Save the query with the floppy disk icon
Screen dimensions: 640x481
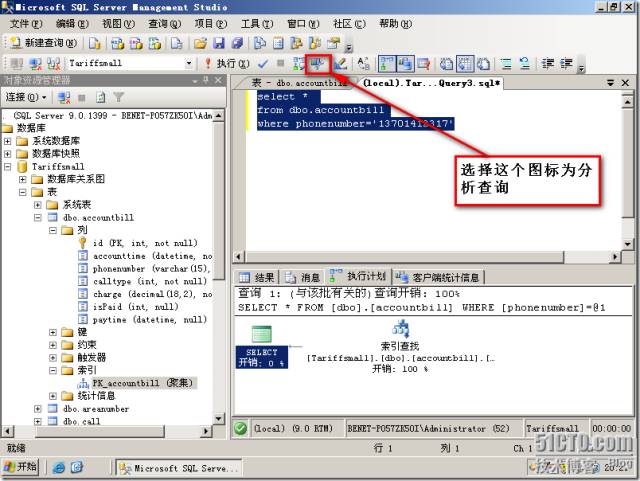pyautogui.click(x=219, y=43)
